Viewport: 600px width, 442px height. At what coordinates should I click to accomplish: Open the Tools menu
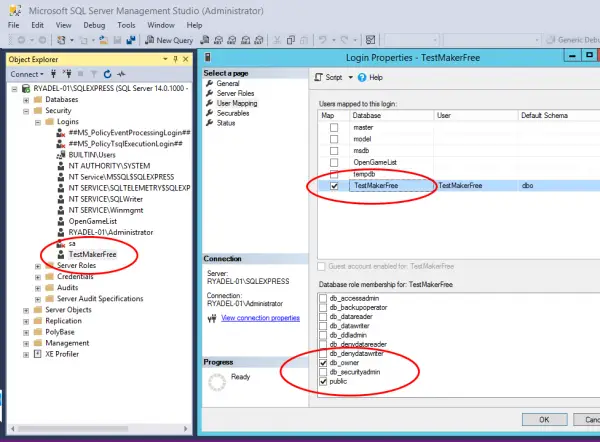pos(126,24)
